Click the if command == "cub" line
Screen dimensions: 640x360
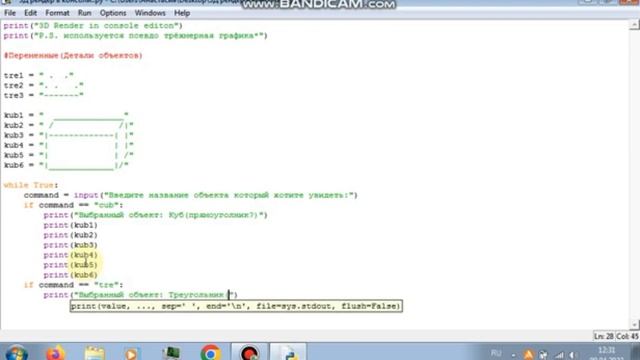click(73, 205)
